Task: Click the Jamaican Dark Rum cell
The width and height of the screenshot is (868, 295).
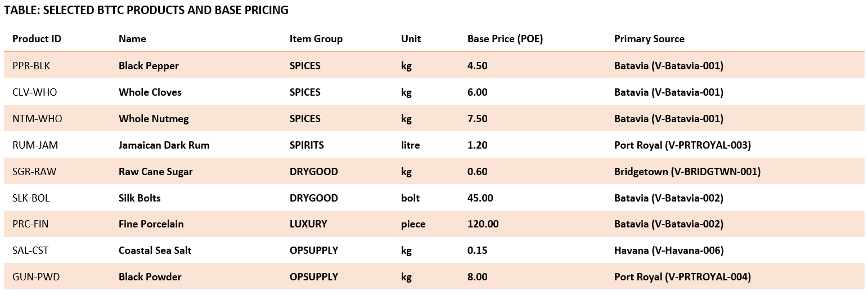Action: (x=164, y=145)
